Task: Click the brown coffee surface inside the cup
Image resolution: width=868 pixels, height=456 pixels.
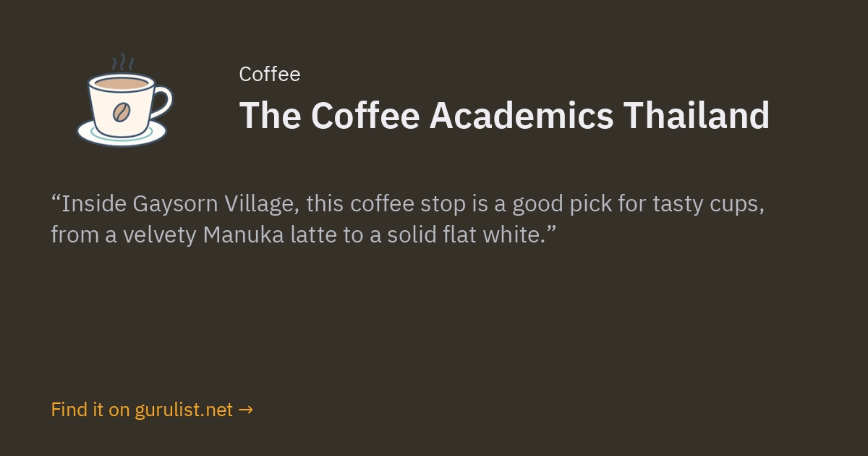Action: (x=122, y=84)
